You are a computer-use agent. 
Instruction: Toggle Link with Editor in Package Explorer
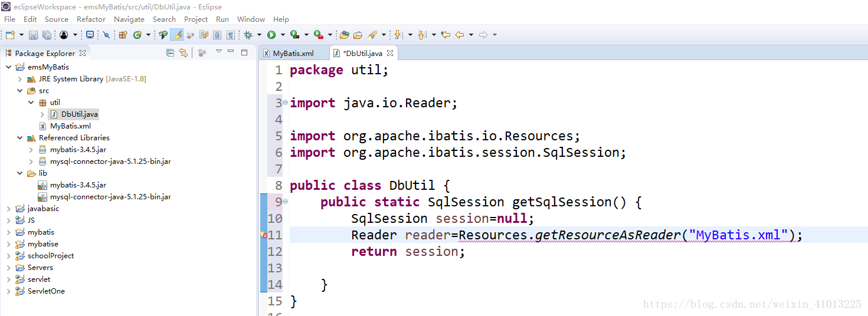point(184,53)
